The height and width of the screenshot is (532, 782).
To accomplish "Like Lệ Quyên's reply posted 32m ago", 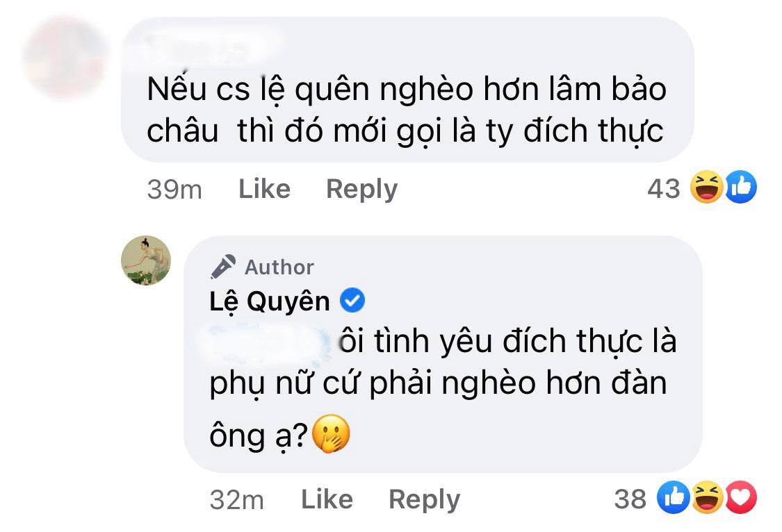I will [x=327, y=499].
